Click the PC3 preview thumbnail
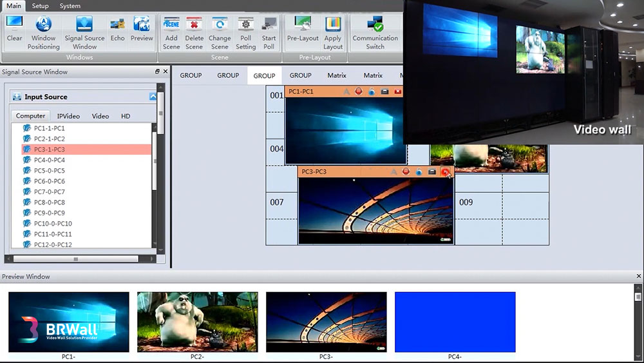The height and width of the screenshot is (363, 644). click(327, 322)
